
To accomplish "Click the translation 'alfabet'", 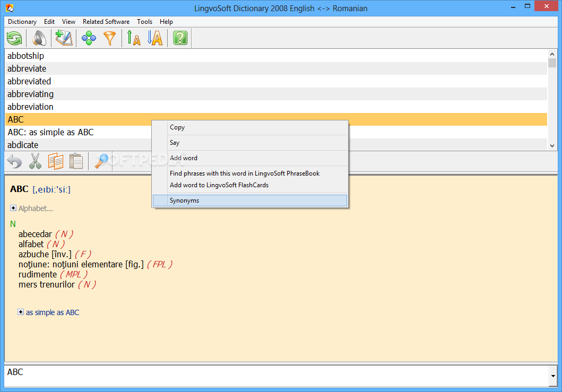I will coord(31,244).
